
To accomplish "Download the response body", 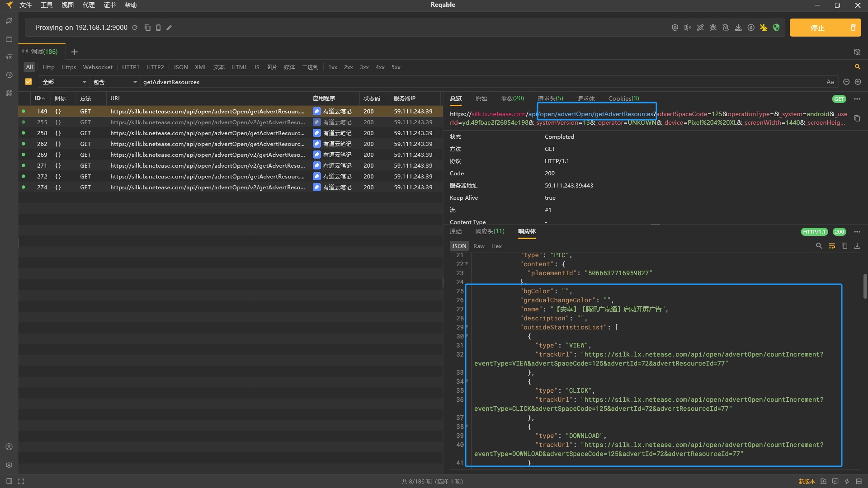I will point(857,246).
